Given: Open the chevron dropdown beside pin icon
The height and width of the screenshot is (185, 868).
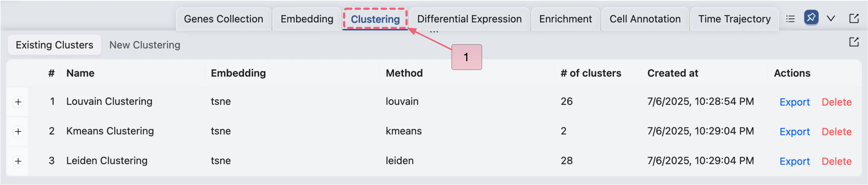Looking at the screenshot, I should tap(831, 18).
